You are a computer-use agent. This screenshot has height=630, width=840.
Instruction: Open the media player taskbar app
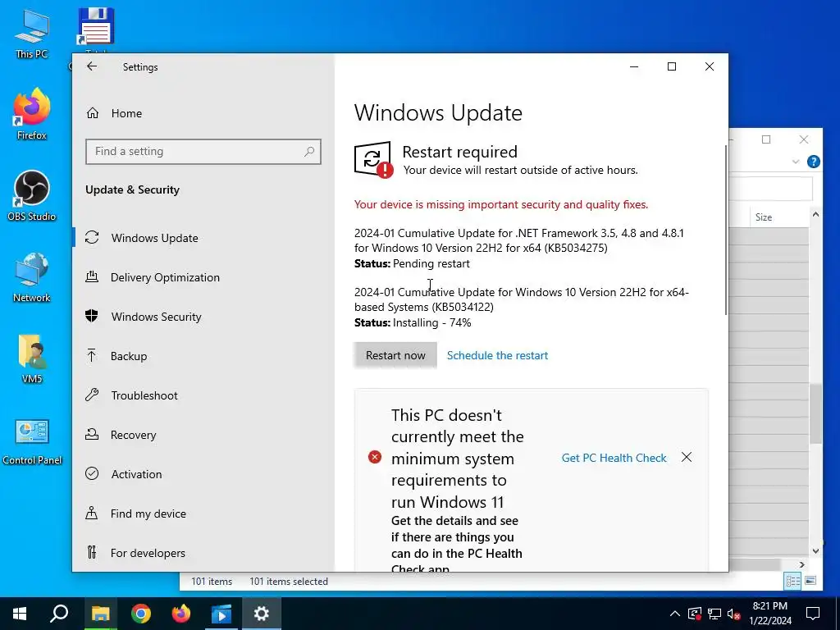tap(221, 614)
